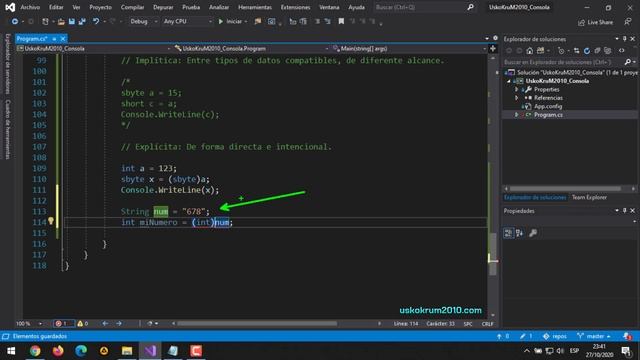This screenshot has width=640, height=360.
Task: Select Solución 'UskoKruM2010_Consola' node
Action: click(x=572, y=72)
